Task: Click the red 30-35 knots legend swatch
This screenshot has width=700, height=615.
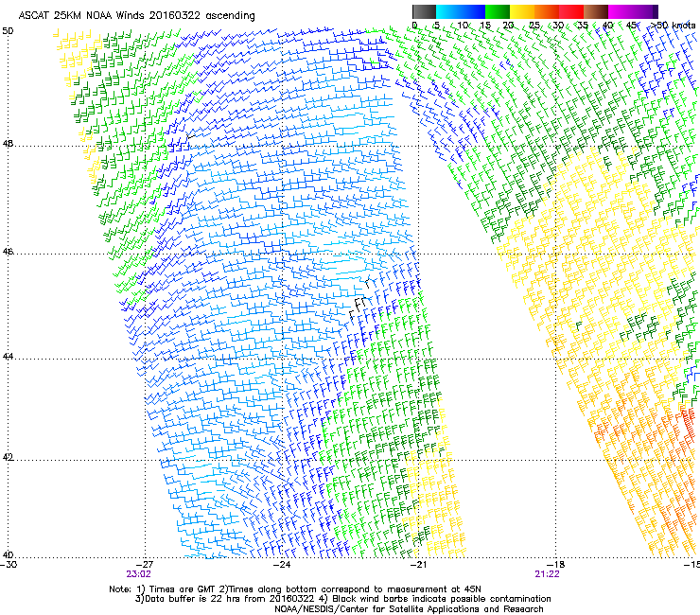Action: pos(571,11)
